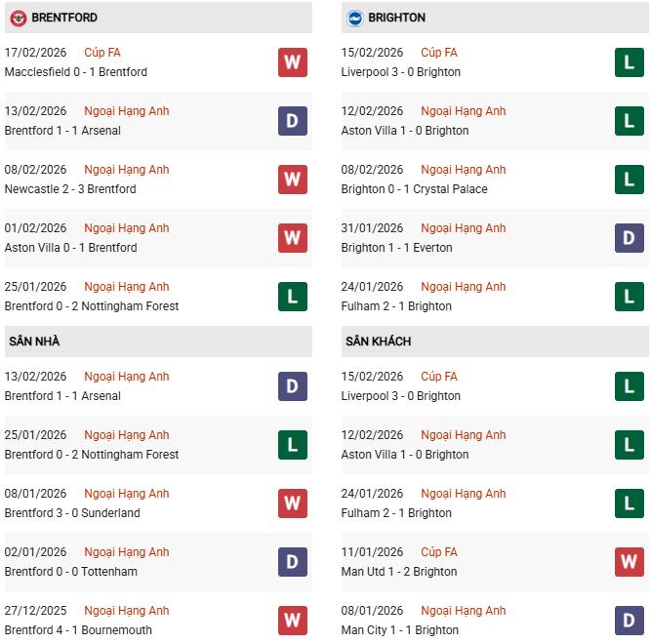Open the SÂN NHÀ section header
Screen dimensions: 650x644
click(35, 342)
